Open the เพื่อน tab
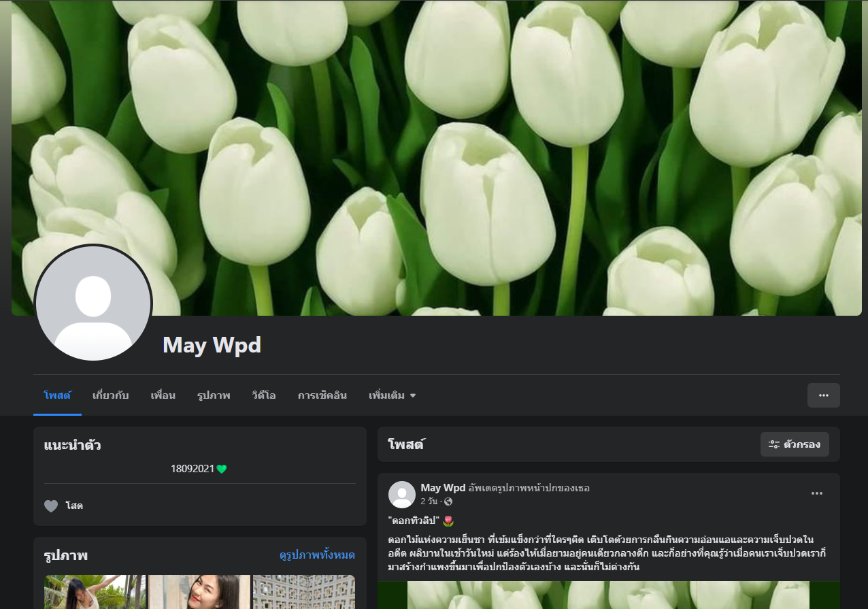 click(x=163, y=395)
